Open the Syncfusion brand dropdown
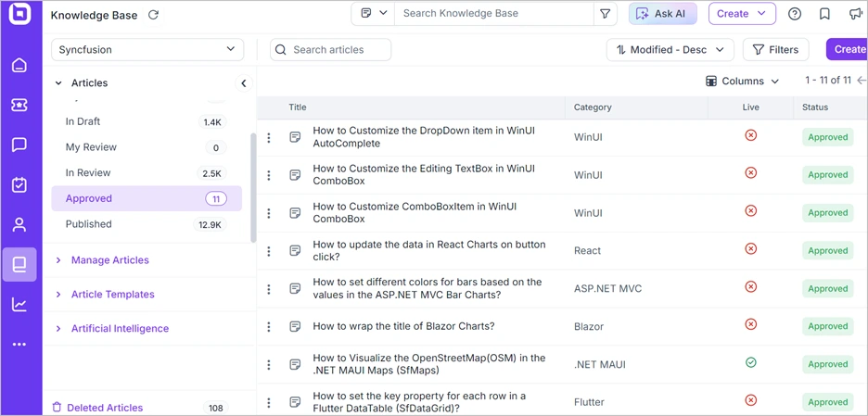 [147, 50]
